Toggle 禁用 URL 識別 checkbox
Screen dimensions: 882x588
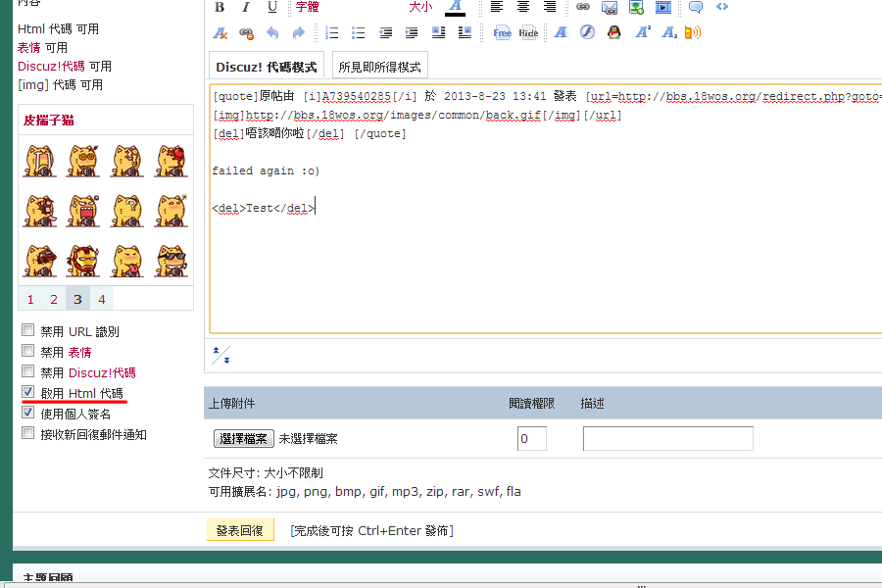tap(27, 330)
